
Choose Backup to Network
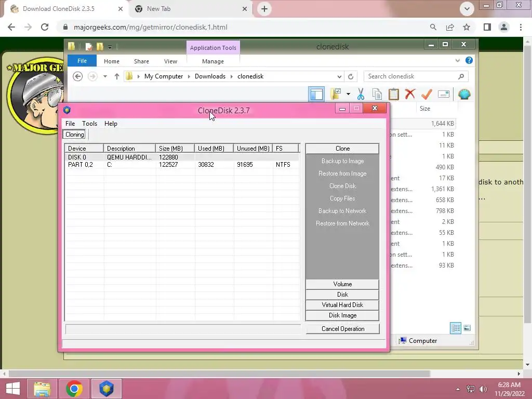[342, 211]
